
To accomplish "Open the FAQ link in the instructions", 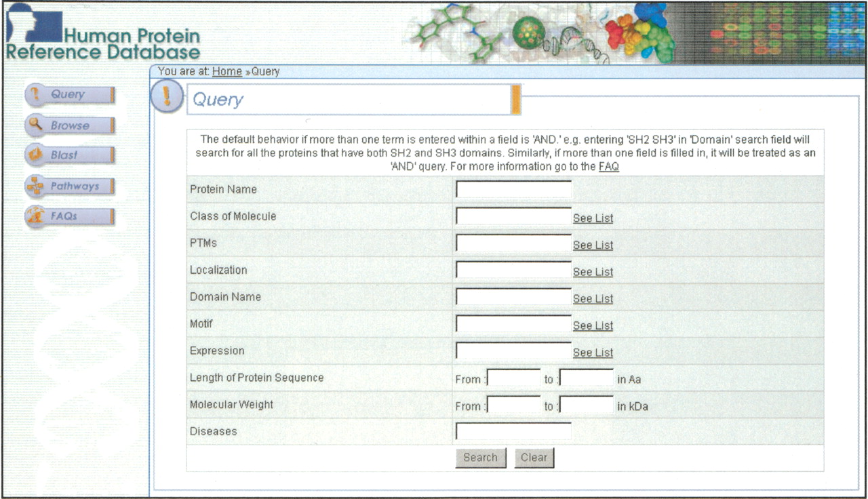I will click(x=608, y=166).
